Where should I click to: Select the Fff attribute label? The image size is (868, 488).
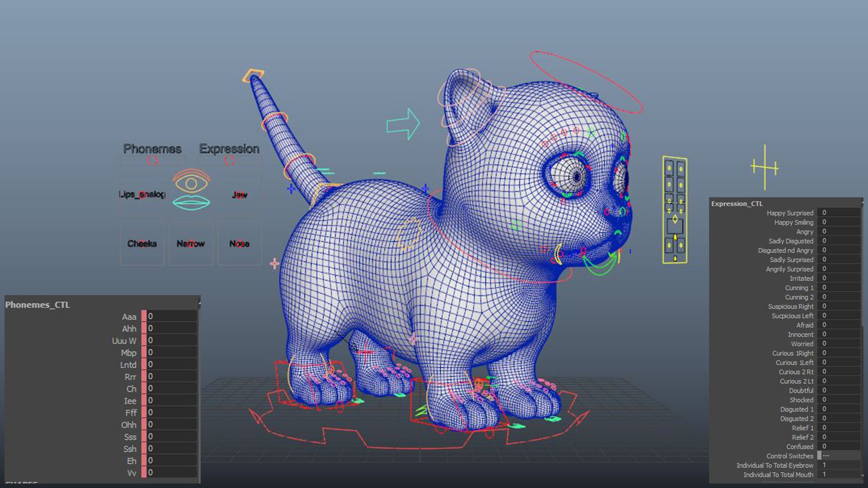click(131, 413)
